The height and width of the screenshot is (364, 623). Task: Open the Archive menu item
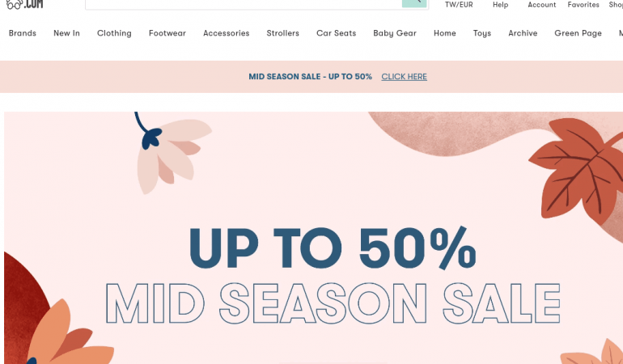point(523,33)
